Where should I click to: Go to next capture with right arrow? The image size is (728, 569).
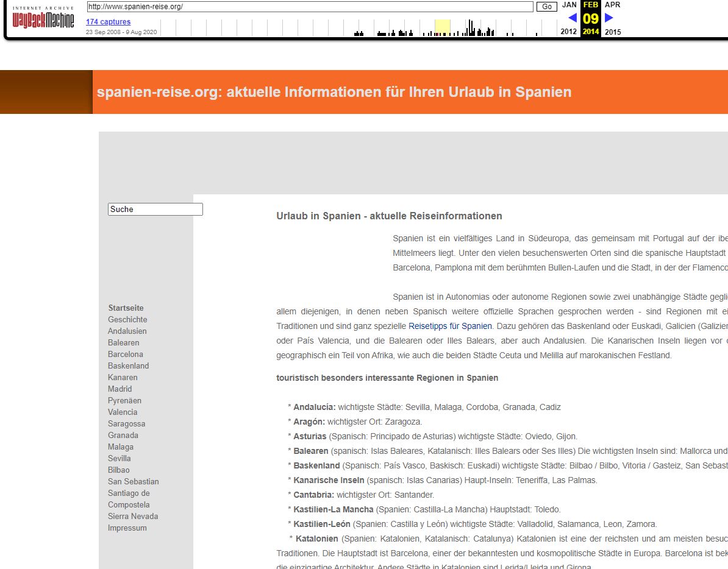[608, 18]
